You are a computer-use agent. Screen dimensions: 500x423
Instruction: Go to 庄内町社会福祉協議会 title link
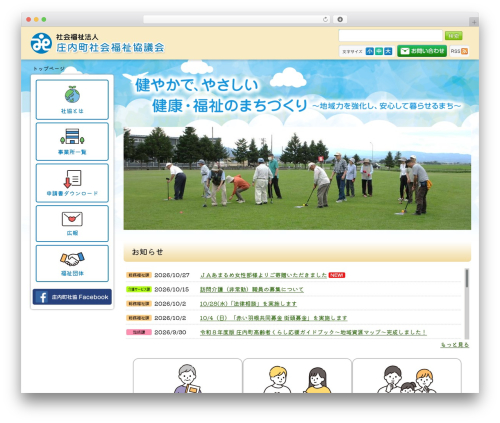[x=110, y=48]
